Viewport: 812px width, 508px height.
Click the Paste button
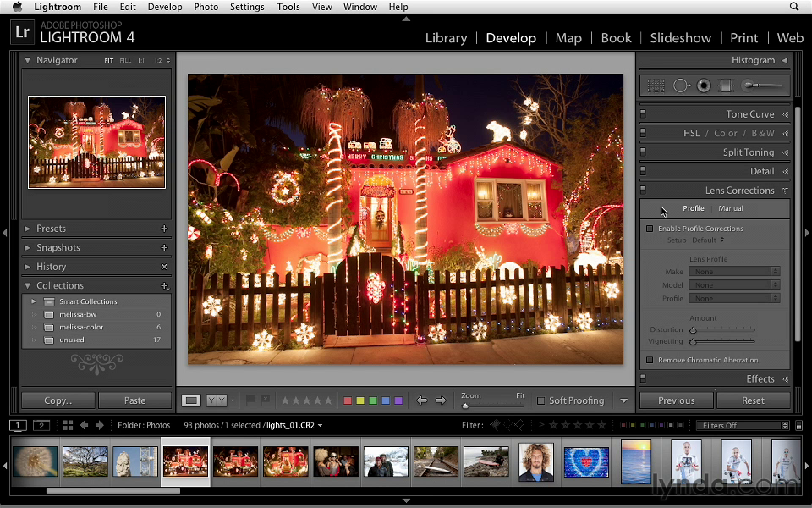[x=134, y=400]
